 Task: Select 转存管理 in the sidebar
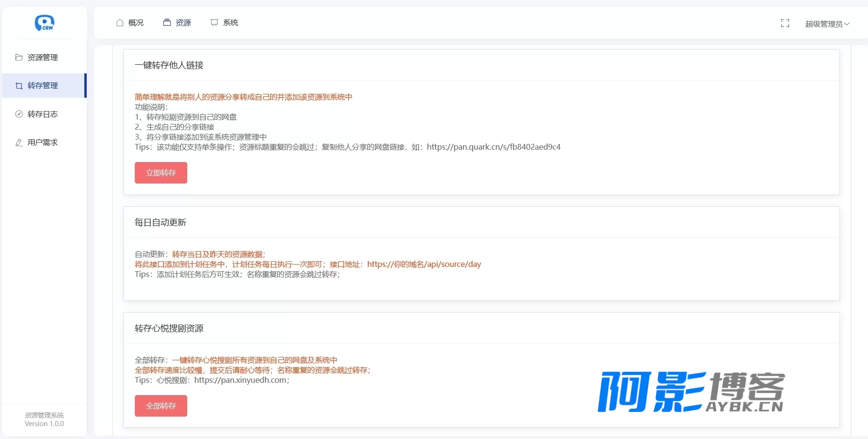44,86
